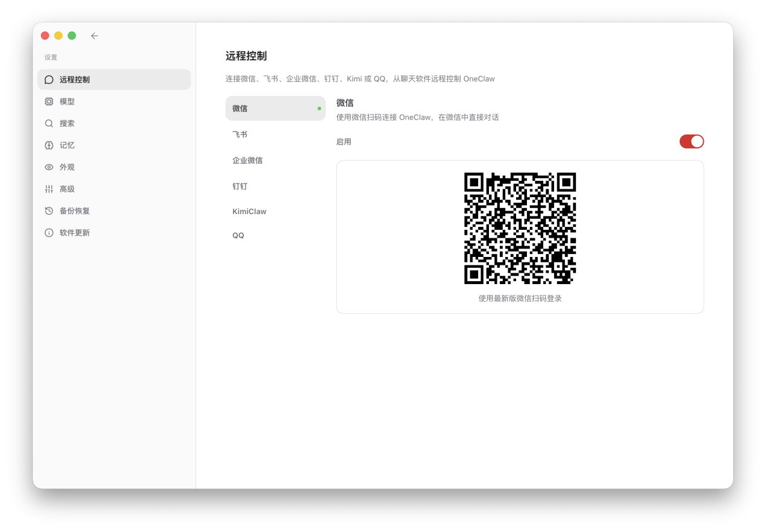The width and height of the screenshot is (766, 532).
Task: Click the 备份恢复 history icon
Action: point(49,211)
